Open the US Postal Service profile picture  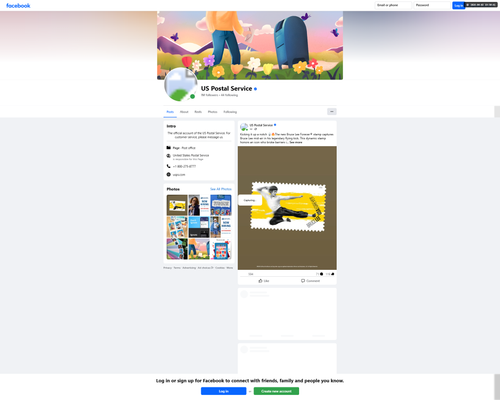[180, 85]
